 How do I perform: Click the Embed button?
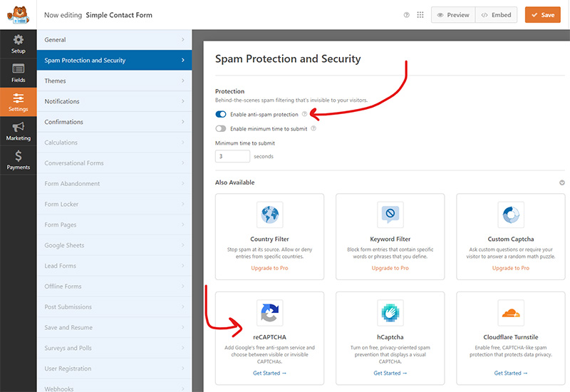click(x=496, y=15)
